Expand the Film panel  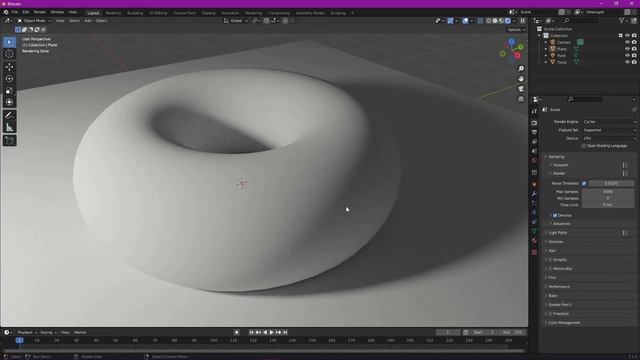(x=552, y=278)
